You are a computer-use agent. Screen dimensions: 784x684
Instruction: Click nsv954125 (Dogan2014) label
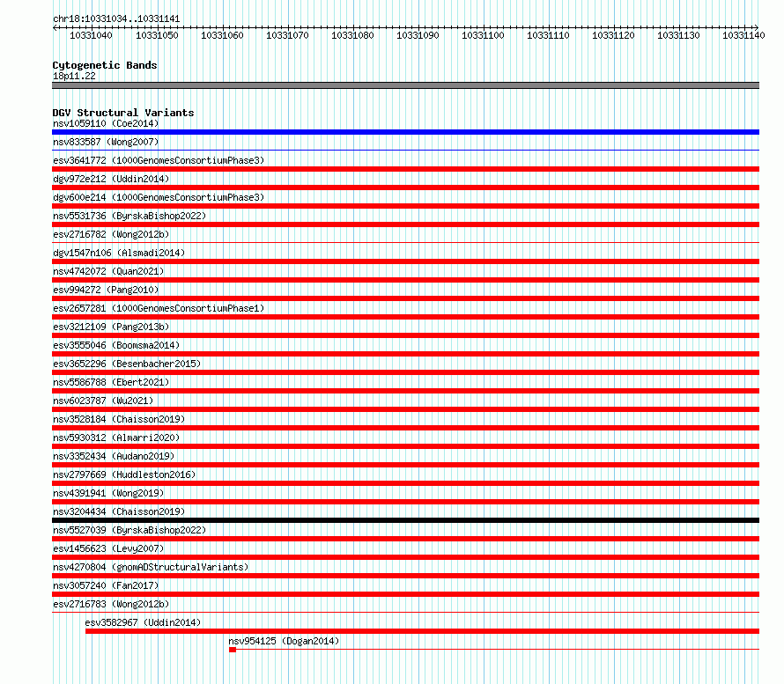(284, 641)
